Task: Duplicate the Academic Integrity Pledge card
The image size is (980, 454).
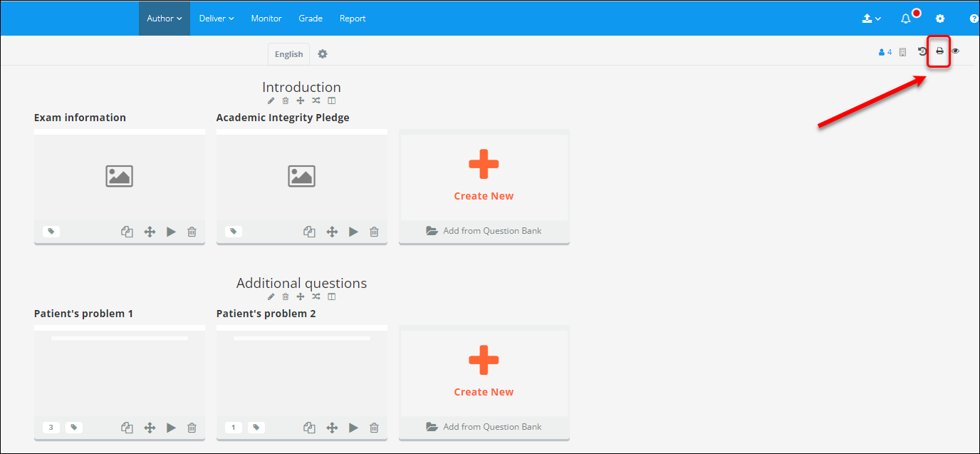Action: (x=310, y=232)
